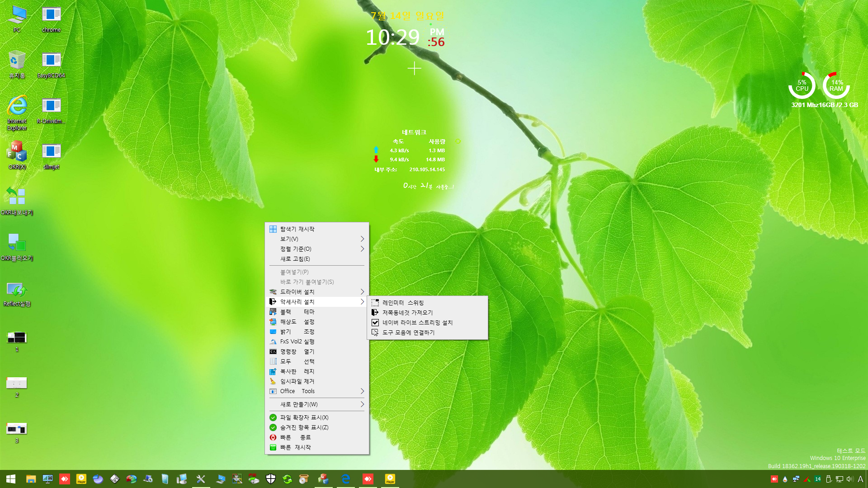This screenshot has width=868, height=488.
Task: Select 복사한 레지 menu entry
Action: coord(316,371)
